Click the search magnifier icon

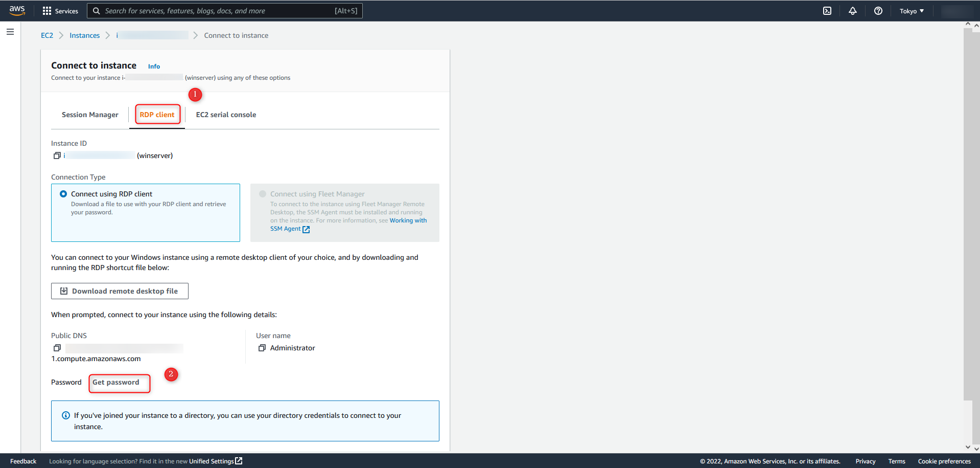pos(96,11)
